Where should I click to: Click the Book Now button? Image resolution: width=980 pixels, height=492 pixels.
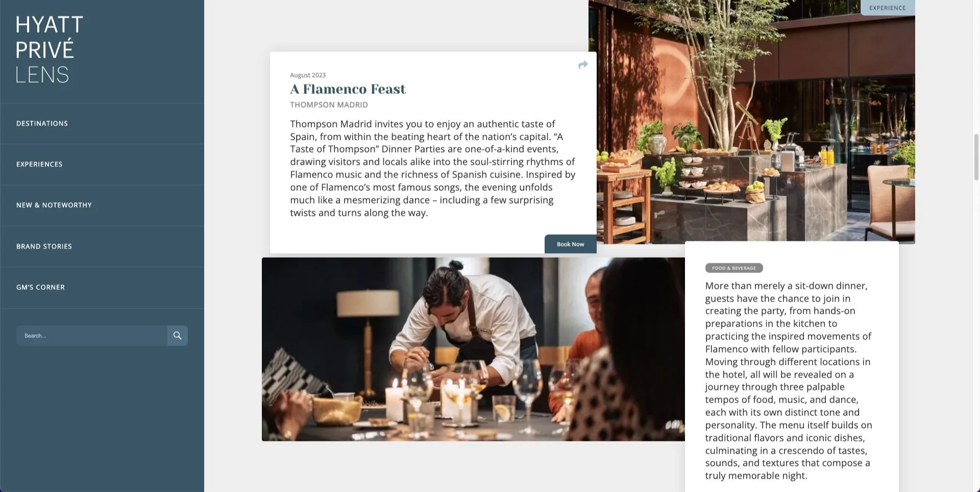pos(571,244)
